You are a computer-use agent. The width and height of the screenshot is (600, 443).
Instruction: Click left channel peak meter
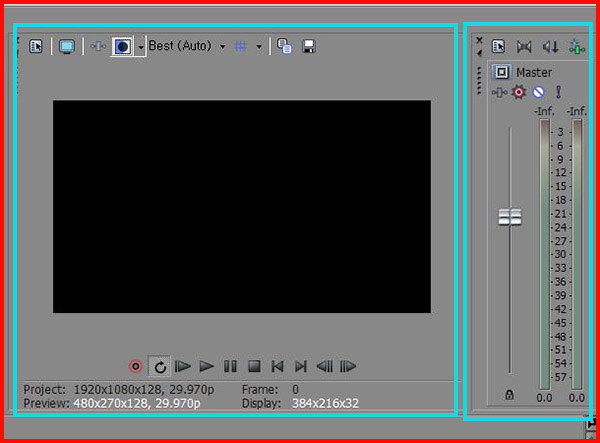point(545,254)
